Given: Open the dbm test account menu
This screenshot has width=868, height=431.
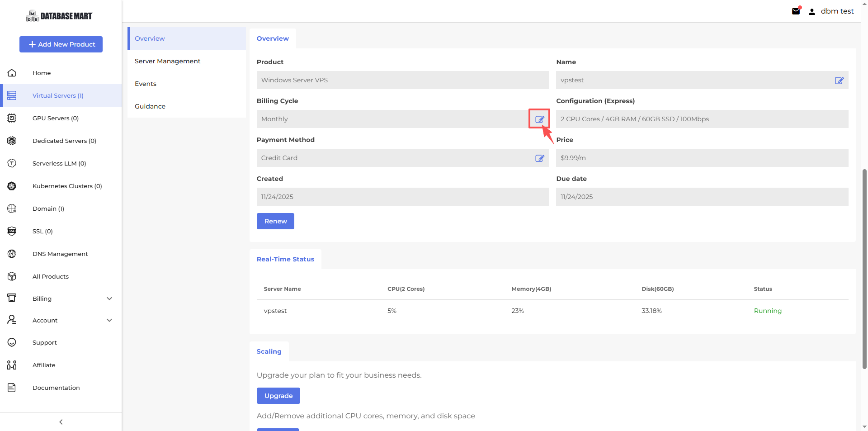Looking at the screenshot, I should pos(837,11).
